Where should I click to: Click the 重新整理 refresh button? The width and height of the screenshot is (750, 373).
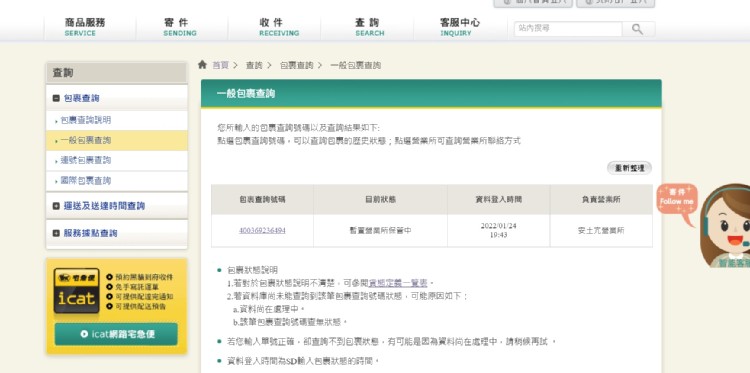[629, 168]
